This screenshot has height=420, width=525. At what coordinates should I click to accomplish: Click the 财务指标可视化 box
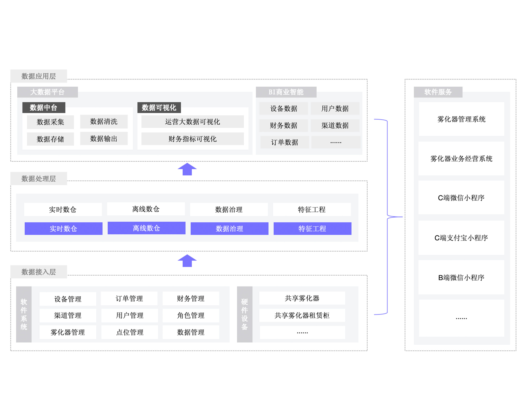193,139
